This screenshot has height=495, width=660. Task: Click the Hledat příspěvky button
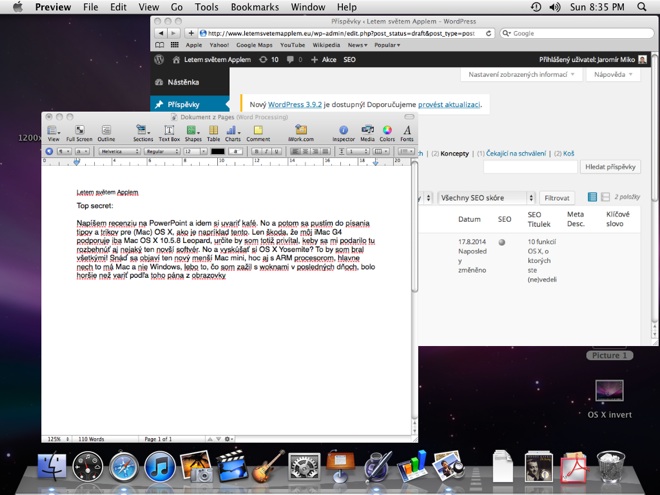610,167
